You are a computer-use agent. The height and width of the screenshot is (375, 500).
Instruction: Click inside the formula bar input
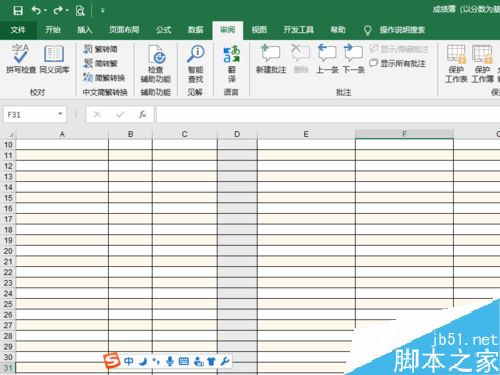(328, 115)
